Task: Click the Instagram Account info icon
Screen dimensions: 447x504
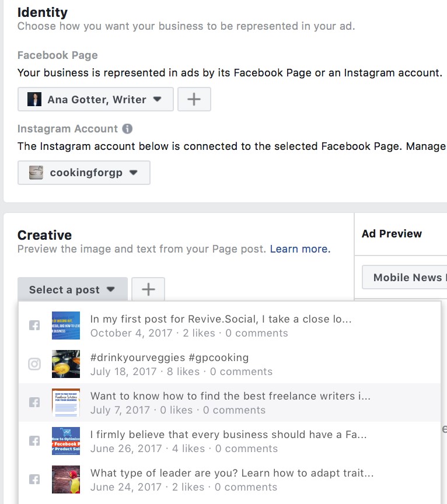Action: [127, 129]
